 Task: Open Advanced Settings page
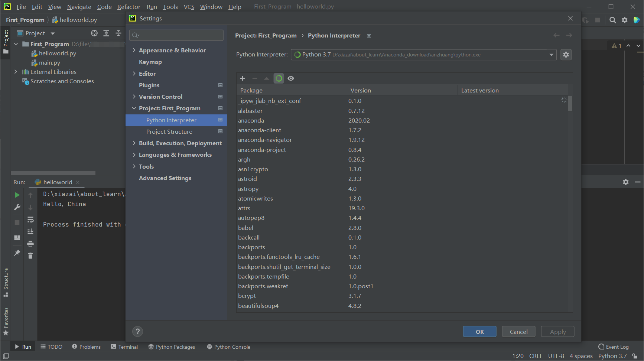pos(165,178)
